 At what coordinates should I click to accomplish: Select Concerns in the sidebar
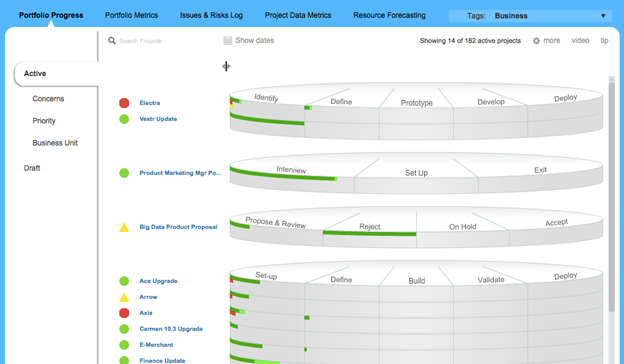pyautogui.click(x=48, y=99)
